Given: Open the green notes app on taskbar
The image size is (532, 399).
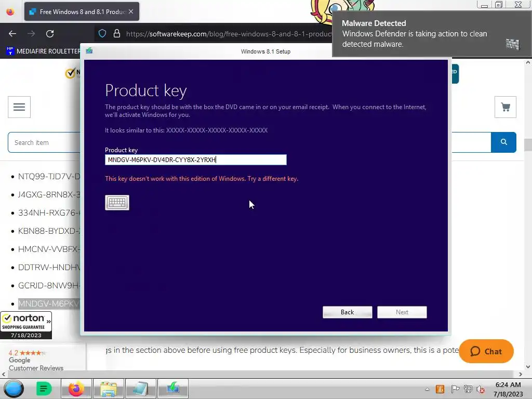Looking at the screenshot, I should [x=44, y=389].
